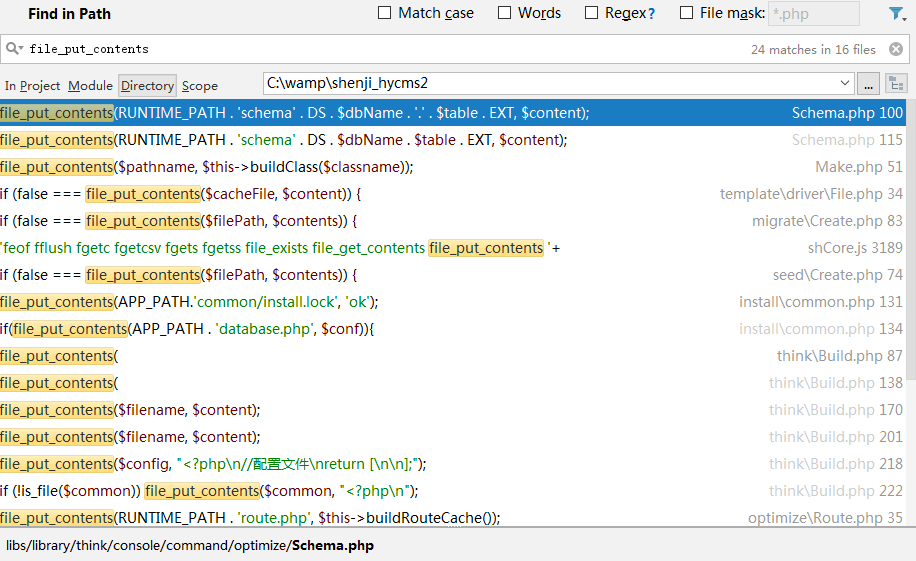
Task: Switch to the Scope tab
Action: click(x=199, y=85)
